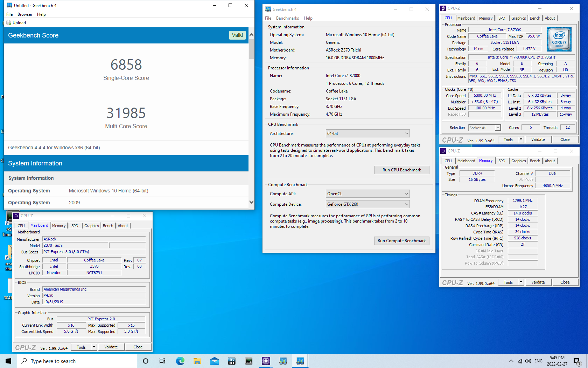588x368 pixels.
Task: Open Graphics tab in top CPU-Z window
Action: (x=518, y=18)
